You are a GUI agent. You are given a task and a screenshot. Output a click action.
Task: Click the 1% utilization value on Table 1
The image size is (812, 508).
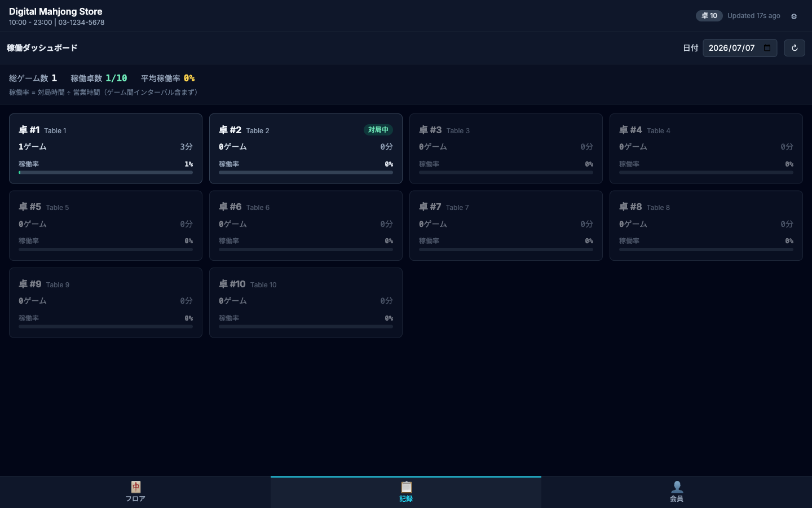(x=189, y=164)
